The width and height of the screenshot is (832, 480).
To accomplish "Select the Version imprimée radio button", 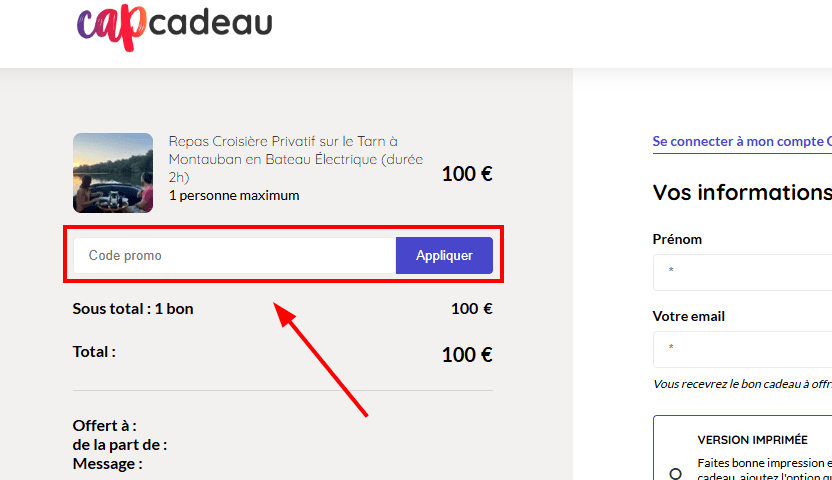I will 676,473.
